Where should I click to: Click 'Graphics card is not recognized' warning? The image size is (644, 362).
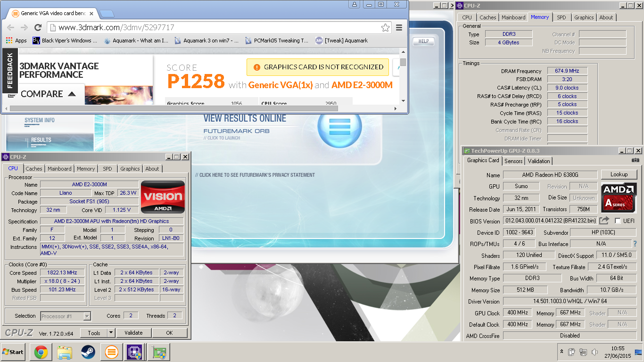318,67
